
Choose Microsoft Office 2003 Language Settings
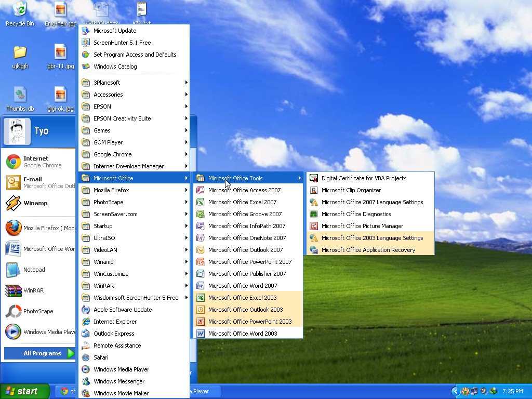[x=370, y=238]
